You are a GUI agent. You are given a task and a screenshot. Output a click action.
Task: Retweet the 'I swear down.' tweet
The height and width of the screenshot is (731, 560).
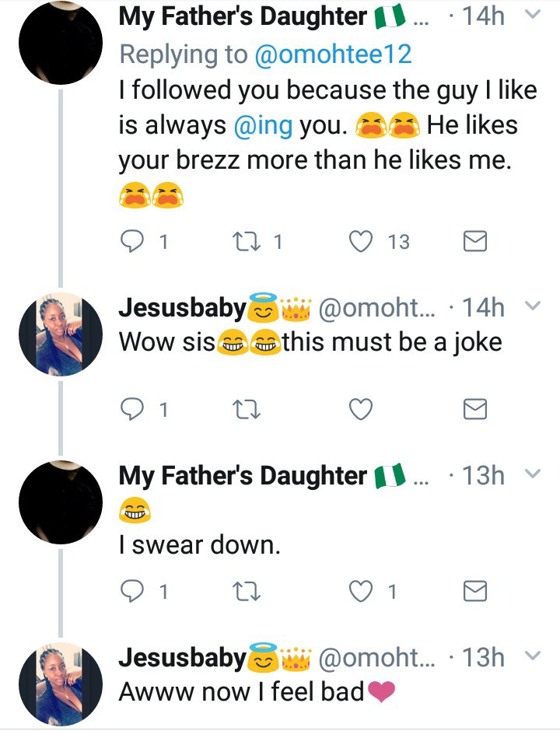pyautogui.click(x=248, y=592)
